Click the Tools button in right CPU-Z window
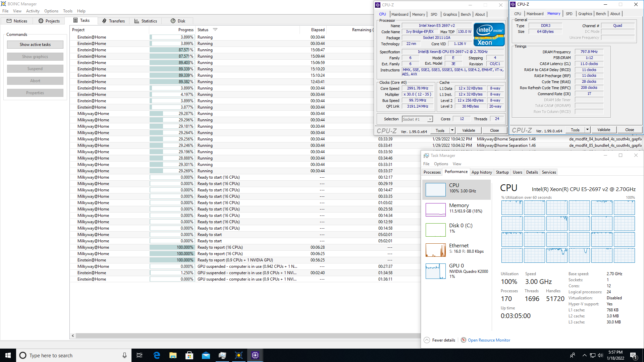Viewport: 644px width, 362px height. [575, 130]
